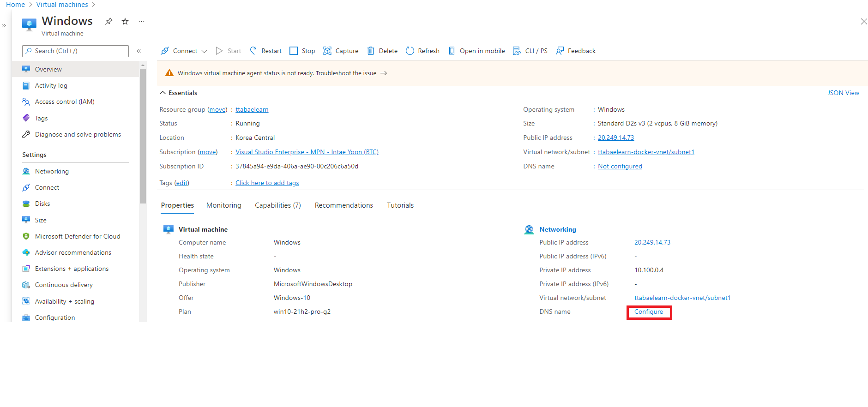Click Properties public IP address 20.249.14.73

(x=652, y=242)
